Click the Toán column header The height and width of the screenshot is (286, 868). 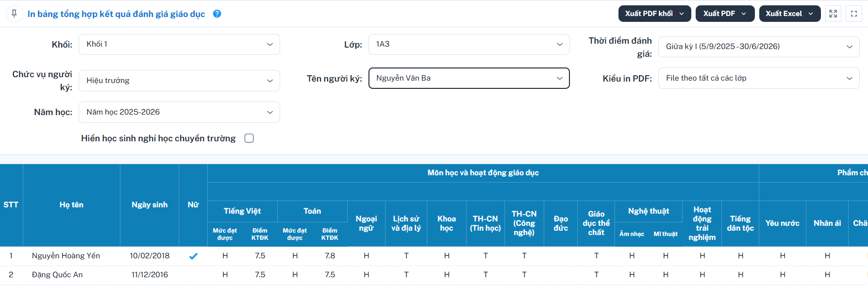(x=312, y=211)
